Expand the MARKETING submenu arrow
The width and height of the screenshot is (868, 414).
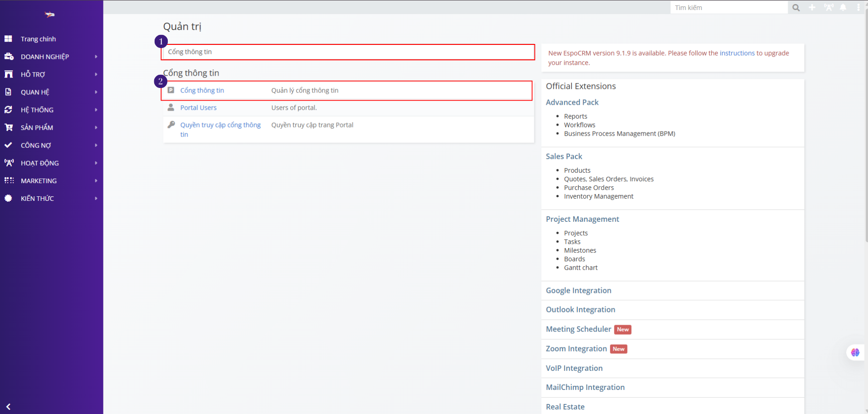tap(96, 180)
